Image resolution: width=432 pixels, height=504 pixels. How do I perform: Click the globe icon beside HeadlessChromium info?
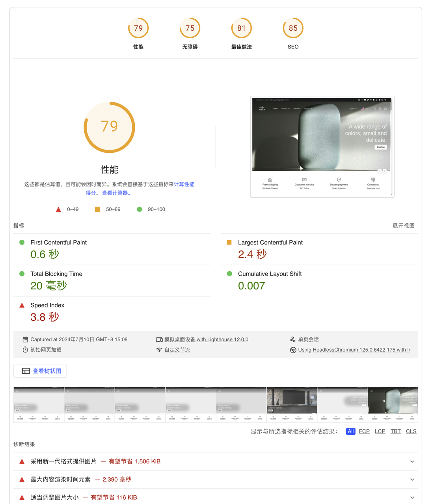click(x=293, y=350)
